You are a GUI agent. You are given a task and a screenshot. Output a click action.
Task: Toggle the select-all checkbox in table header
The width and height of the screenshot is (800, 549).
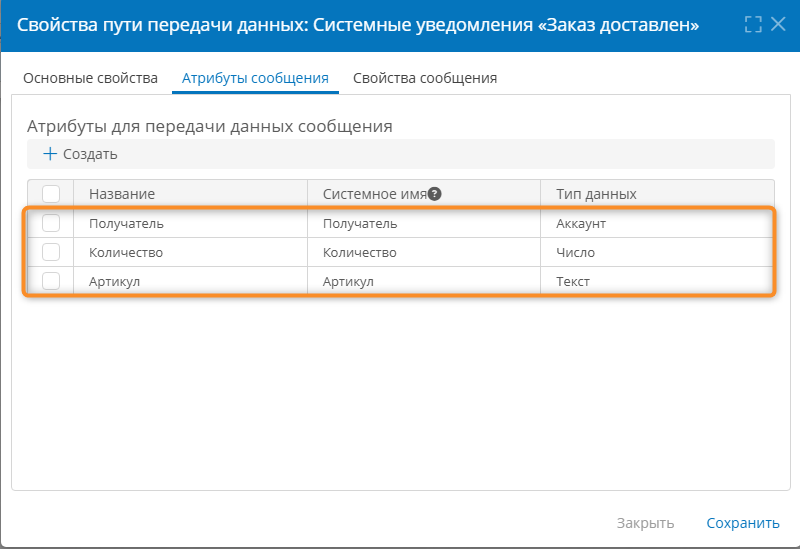coord(51,194)
